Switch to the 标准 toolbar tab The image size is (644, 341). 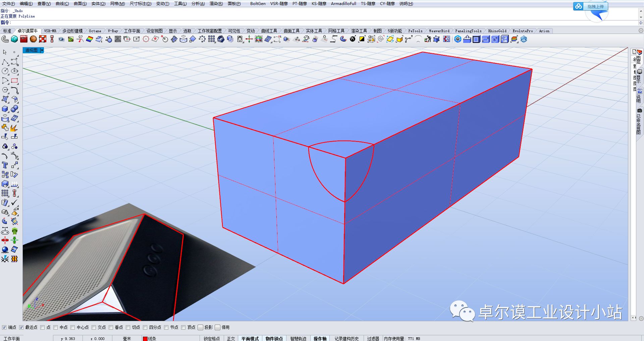click(x=7, y=31)
